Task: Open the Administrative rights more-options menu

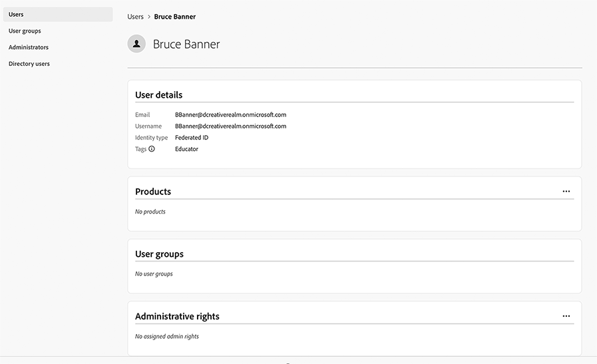Action: coord(566,316)
